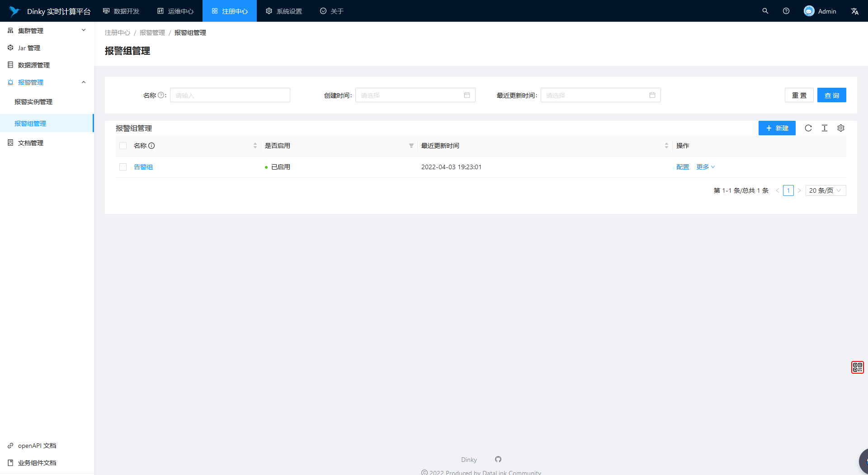The image size is (868, 475).
Task: Sort by 名称 column arrows
Action: point(255,146)
